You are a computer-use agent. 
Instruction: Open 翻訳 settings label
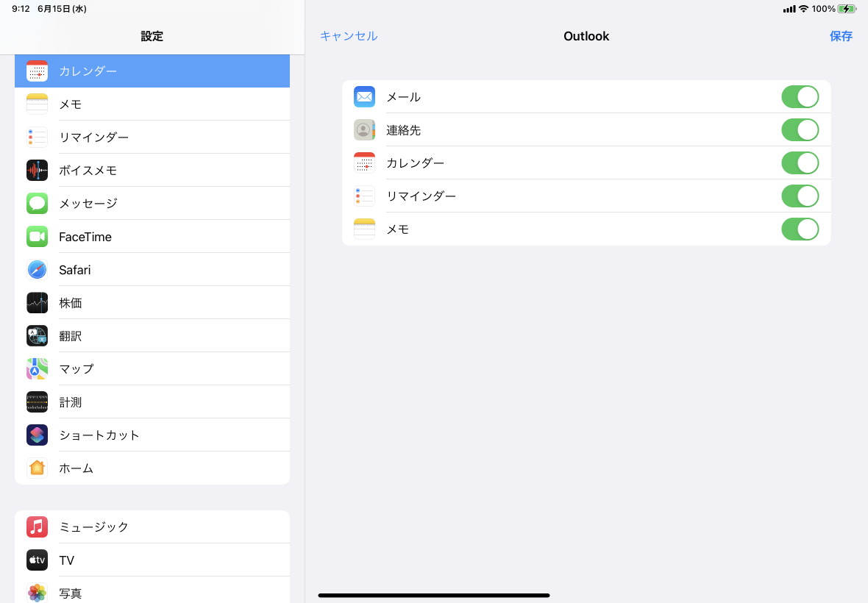click(x=71, y=336)
